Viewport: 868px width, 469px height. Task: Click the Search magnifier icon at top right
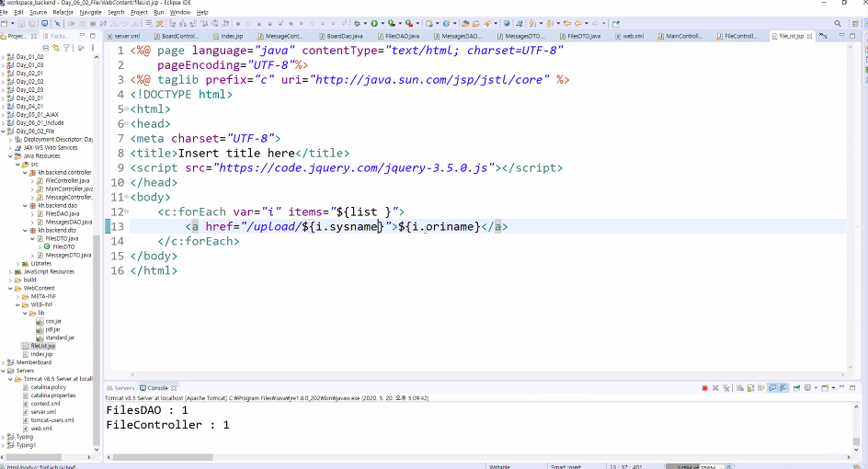coord(838,23)
